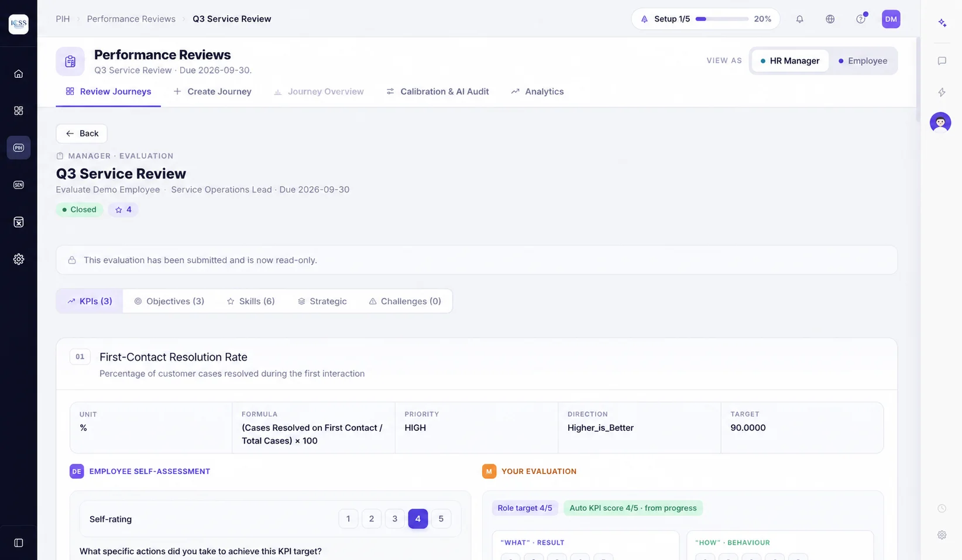This screenshot has height=560, width=962.
Task: Open Settings gear in left sidebar
Action: tap(19, 259)
